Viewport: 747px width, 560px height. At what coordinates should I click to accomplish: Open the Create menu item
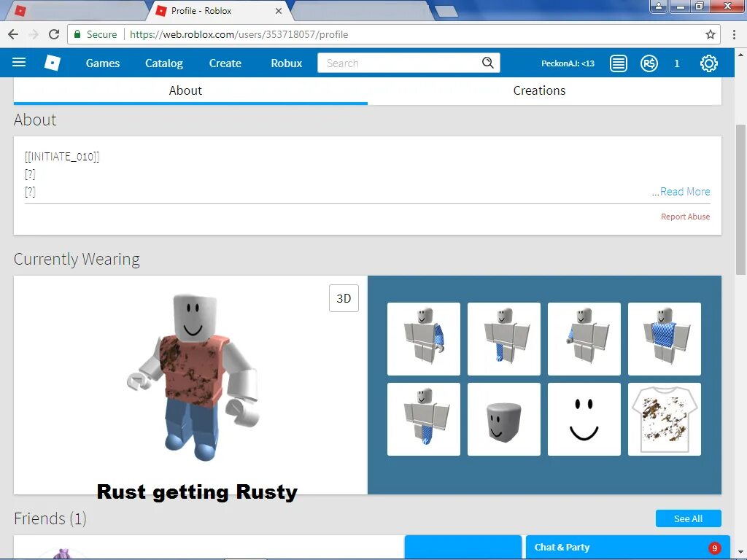tap(225, 63)
